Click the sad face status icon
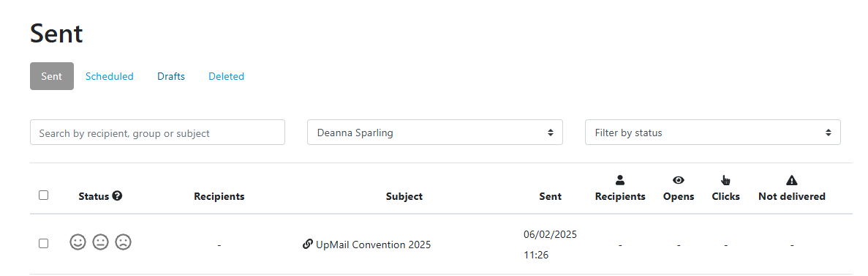 click(x=123, y=242)
